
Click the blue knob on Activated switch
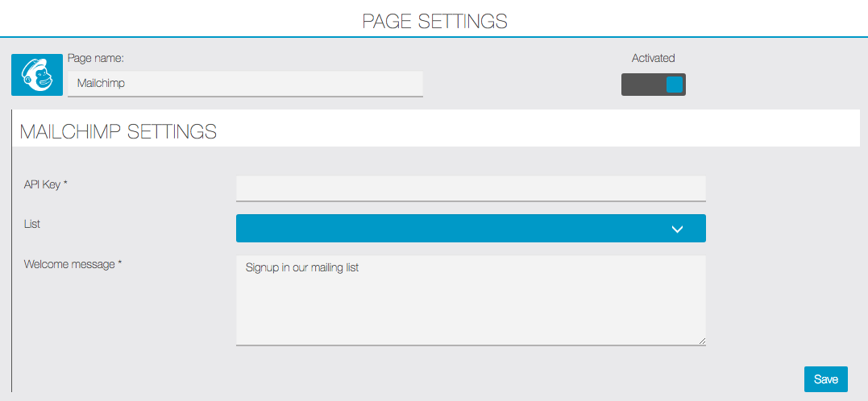click(675, 85)
